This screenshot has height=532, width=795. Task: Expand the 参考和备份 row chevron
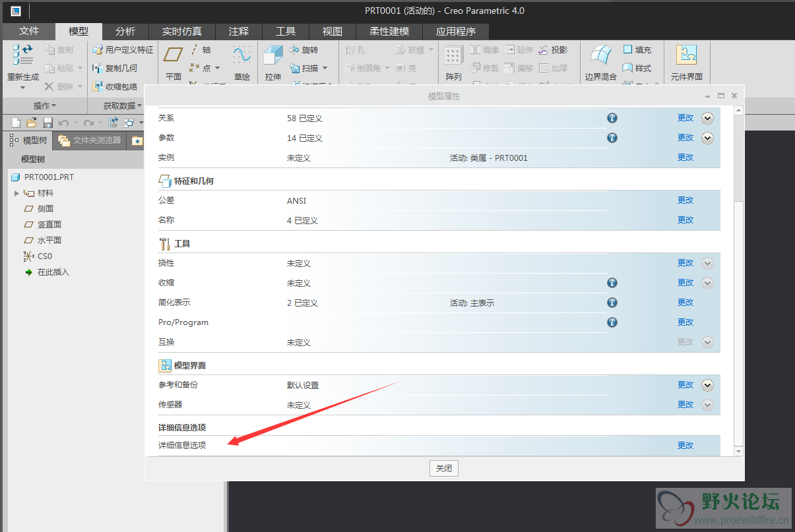click(707, 386)
